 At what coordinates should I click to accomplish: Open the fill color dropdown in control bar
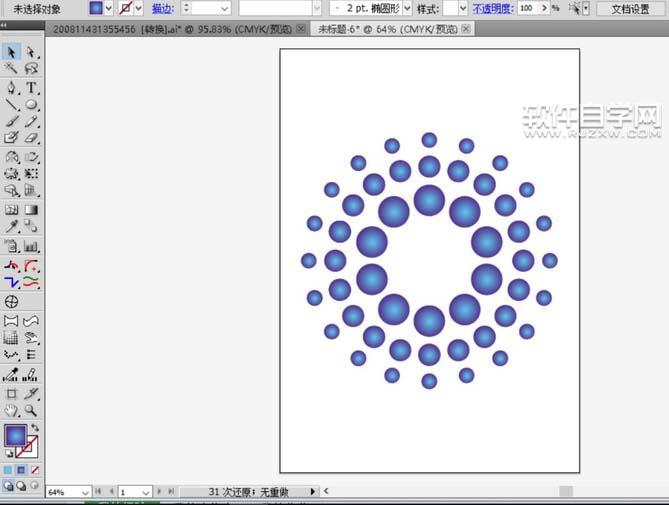[x=108, y=8]
